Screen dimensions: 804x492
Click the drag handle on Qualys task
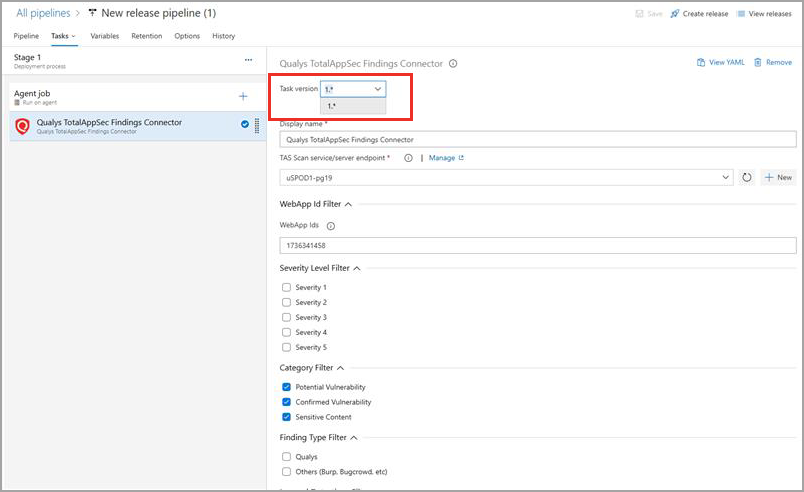(258, 125)
